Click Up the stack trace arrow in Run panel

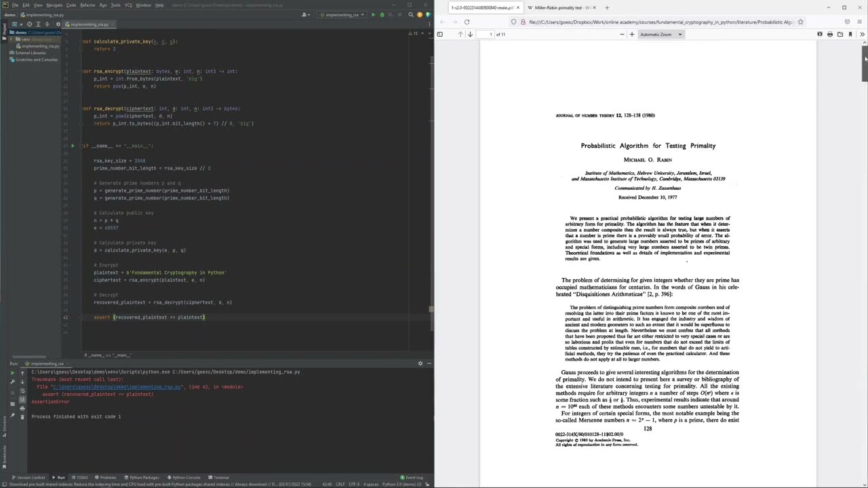click(x=22, y=373)
